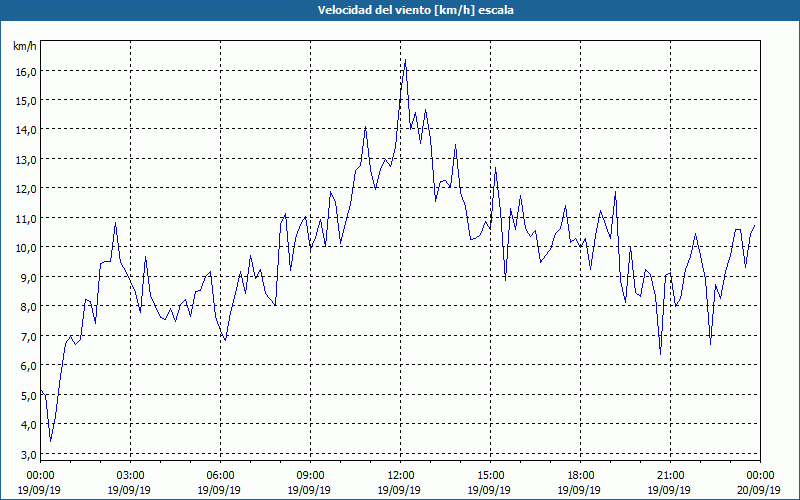
Task: Click the '5,0' y-axis value
Action: point(29,395)
